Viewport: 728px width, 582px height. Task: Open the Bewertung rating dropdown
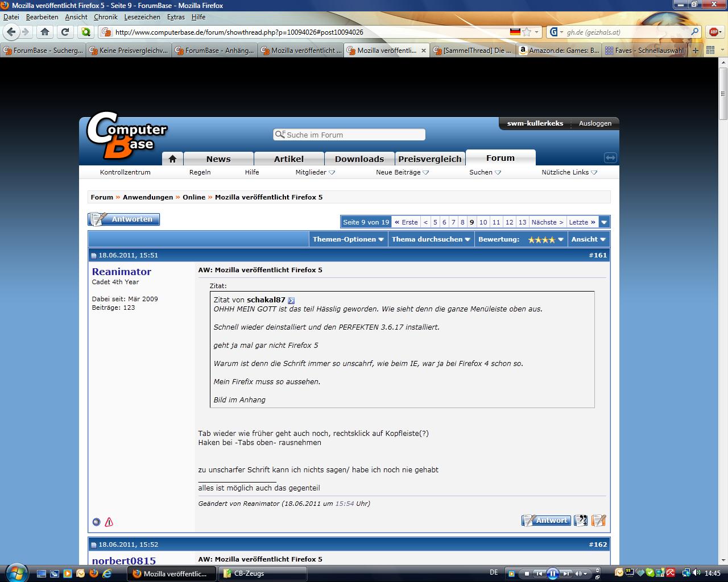521,239
